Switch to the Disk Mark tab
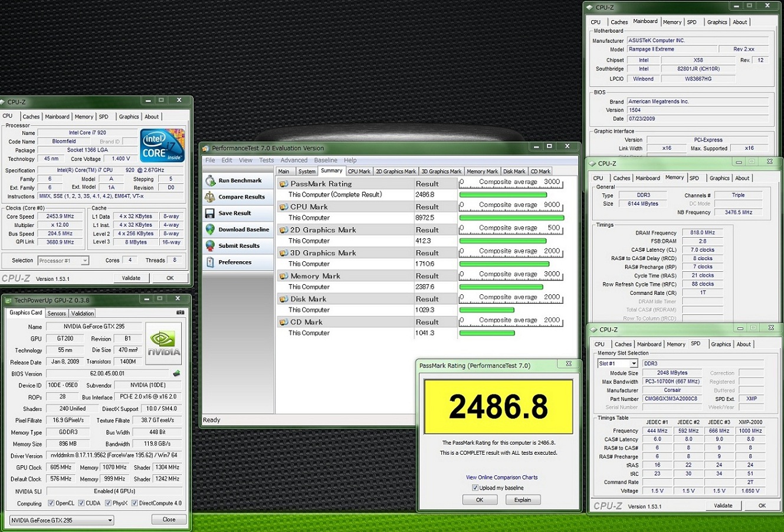Viewport: 784px width, 532px height. pos(514,172)
